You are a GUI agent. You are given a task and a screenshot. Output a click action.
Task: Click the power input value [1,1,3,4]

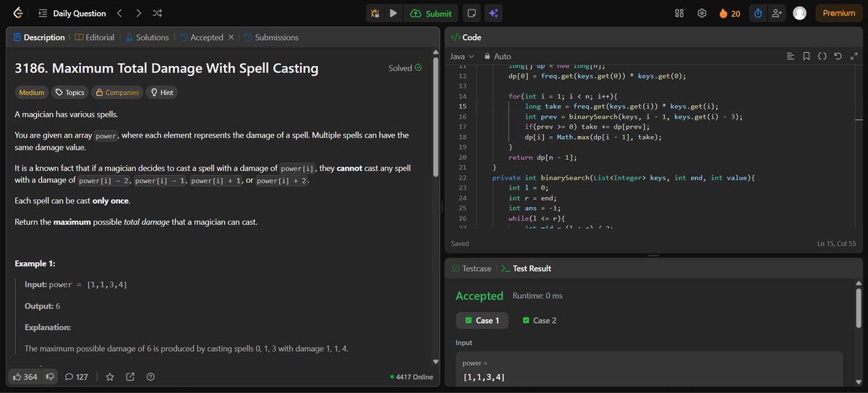pos(484,377)
